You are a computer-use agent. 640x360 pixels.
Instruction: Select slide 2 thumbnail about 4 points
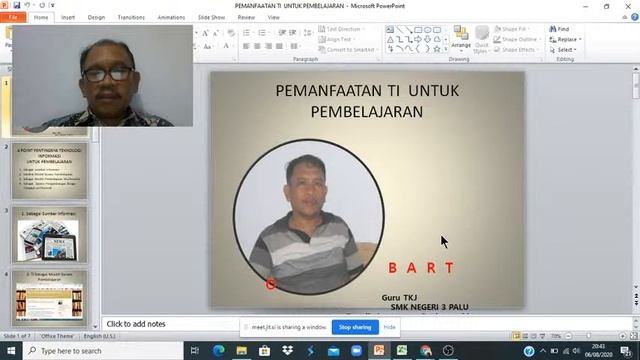[x=49, y=171]
